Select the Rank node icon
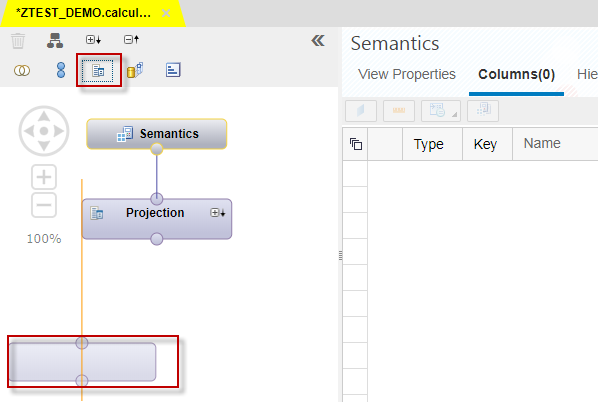This screenshot has width=598, height=402. [x=173, y=70]
